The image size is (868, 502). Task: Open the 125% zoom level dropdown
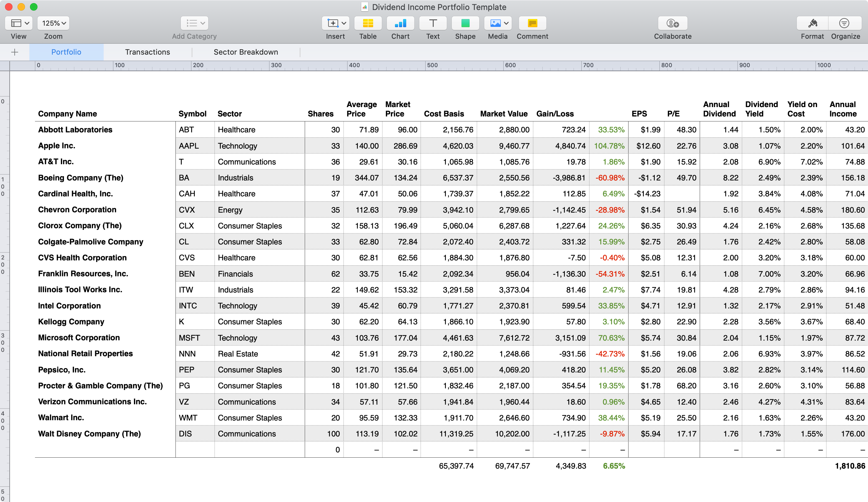(53, 23)
